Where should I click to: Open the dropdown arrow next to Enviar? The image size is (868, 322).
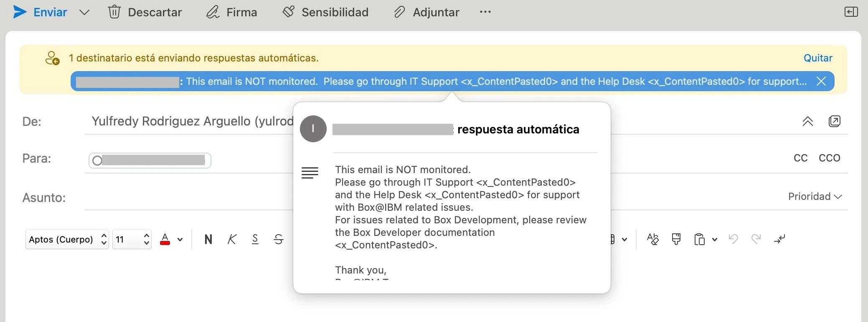coord(84,13)
